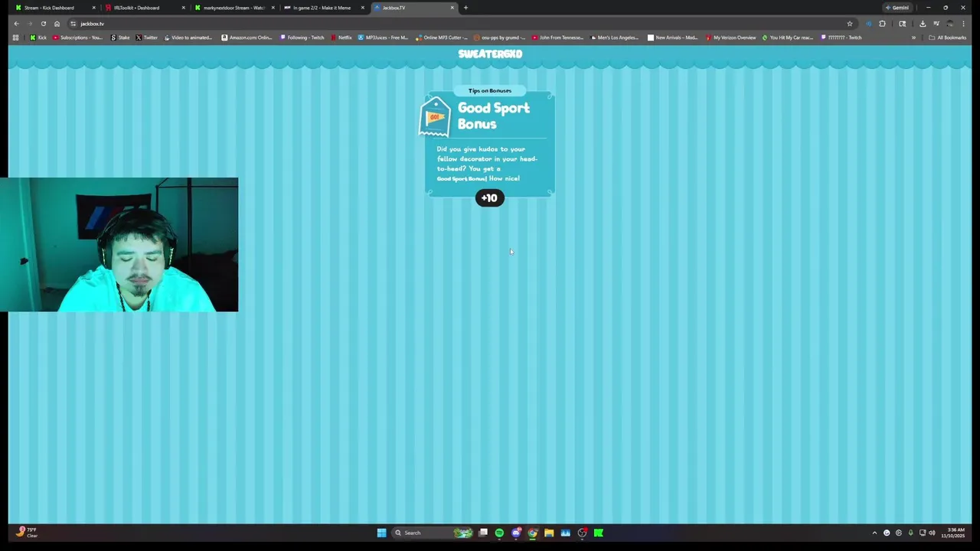Viewport: 980px width, 551px height.
Task: Close the Jackbox.TV tab
Action: pos(452,8)
